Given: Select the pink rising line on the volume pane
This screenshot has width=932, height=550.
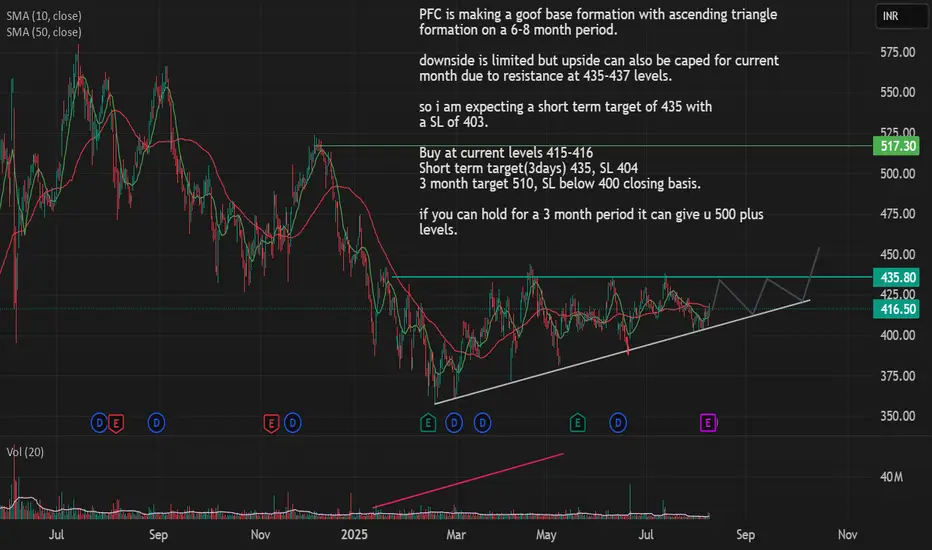Looking at the screenshot, I should (468, 480).
